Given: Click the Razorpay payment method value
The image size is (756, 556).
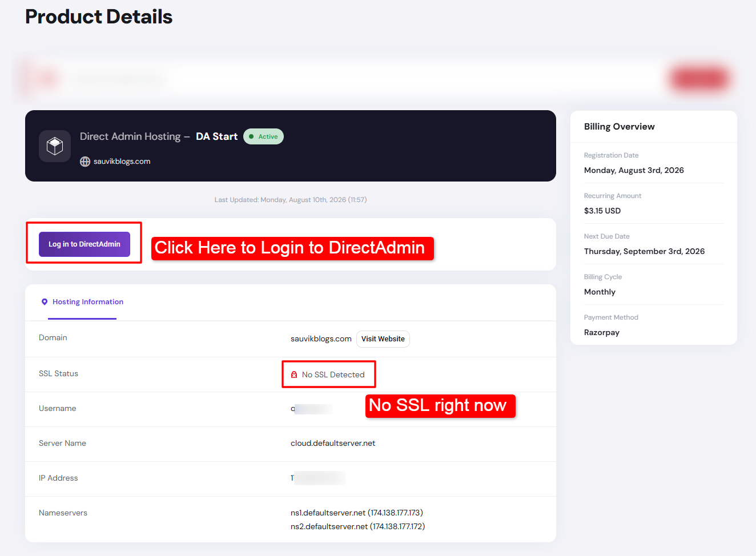Looking at the screenshot, I should click(x=601, y=333).
